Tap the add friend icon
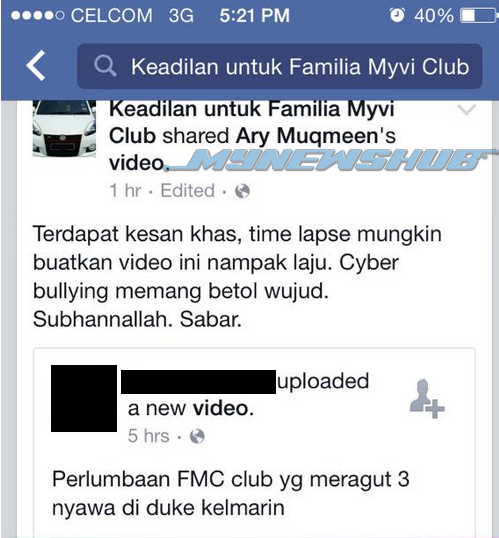This screenshot has width=499, height=538. [427, 398]
